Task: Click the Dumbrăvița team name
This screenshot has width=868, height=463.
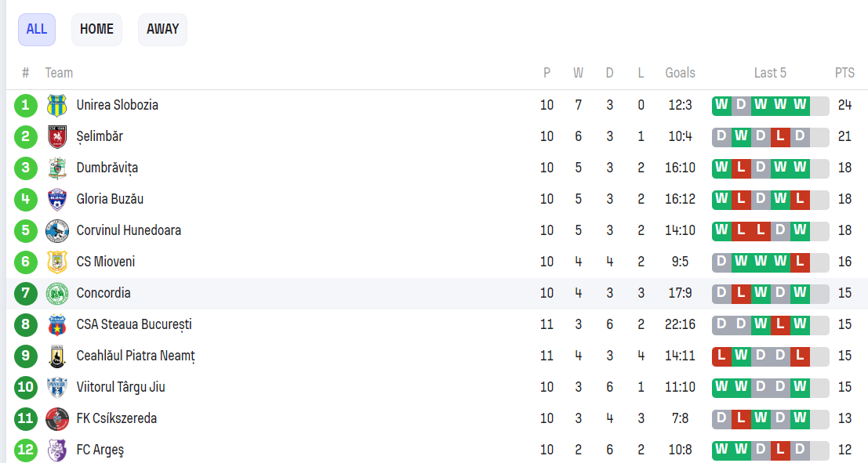Action: [107, 168]
